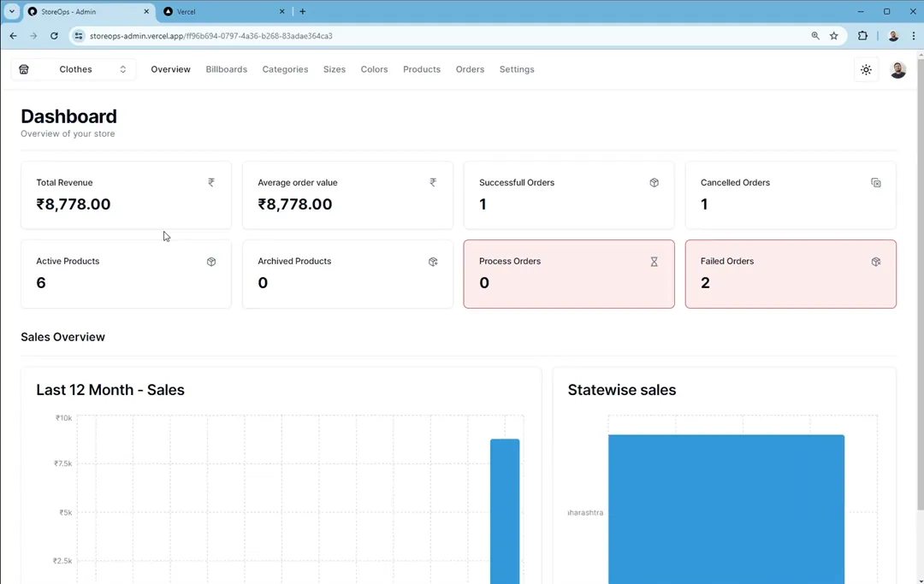
Task: Click the Total Revenue ₹8,778.00 value
Action: click(x=73, y=204)
